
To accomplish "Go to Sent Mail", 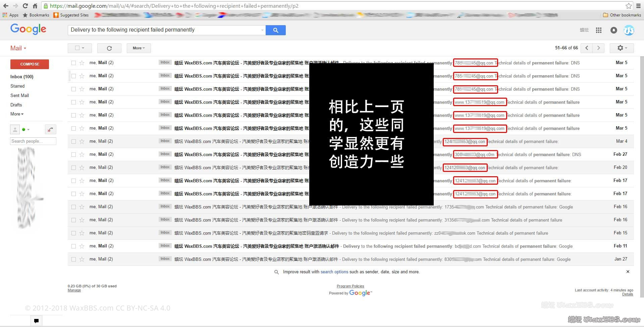I will click(19, 95).
